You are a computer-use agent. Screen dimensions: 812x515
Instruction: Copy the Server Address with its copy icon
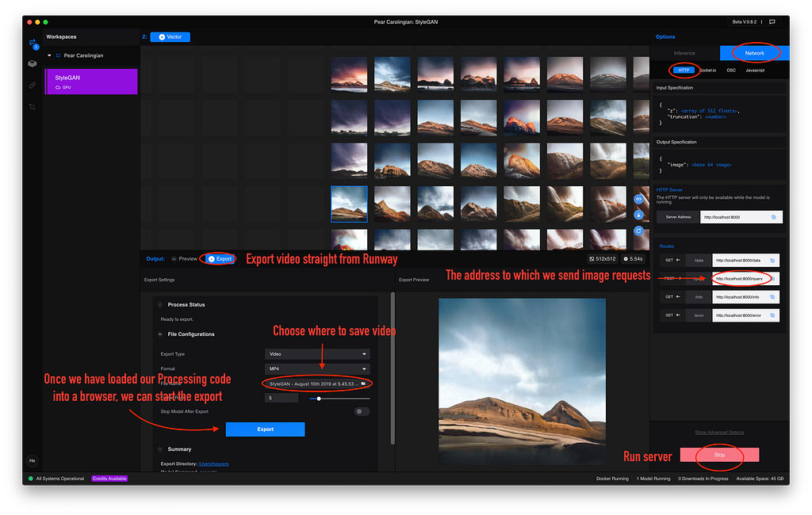[x=774, y=217]
